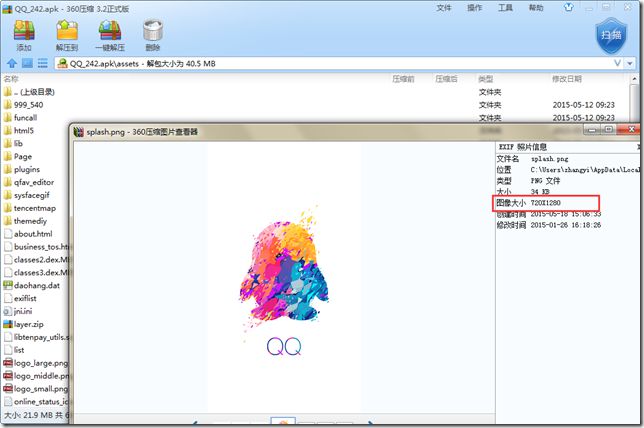The image size is (644, 428).
Task: Sort by 名称 column header
Action: (x=11, y=78)
